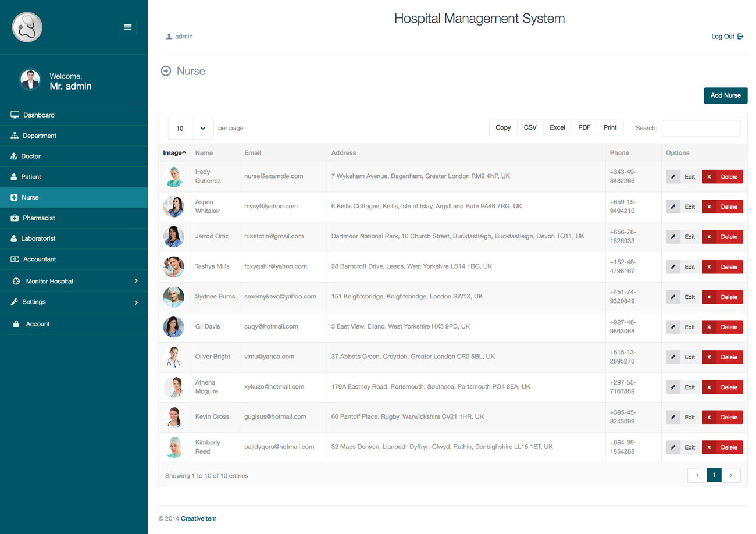Click the Add Nurse button
The width and height of the screenshot is (756, 534).
tap(725, 95)
